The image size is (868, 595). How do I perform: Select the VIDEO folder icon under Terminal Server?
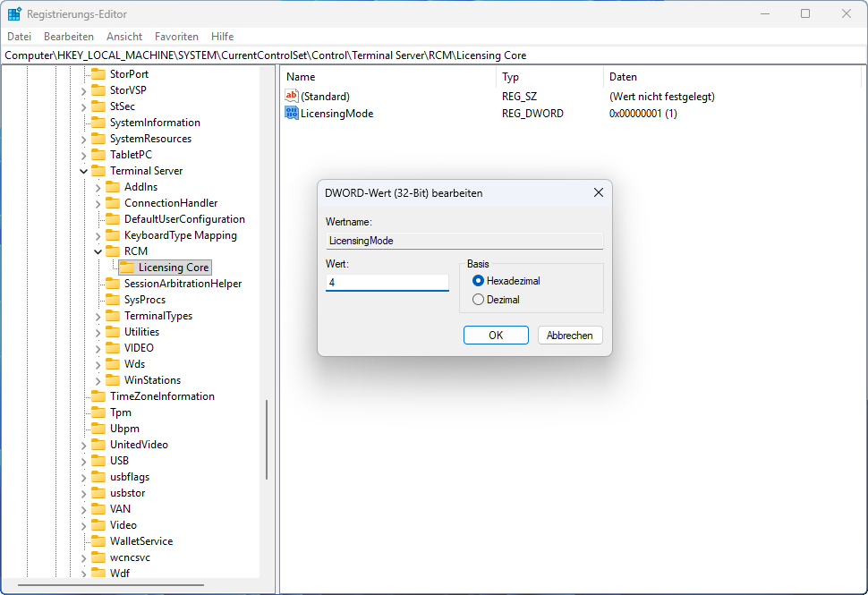tap(113, 347)
